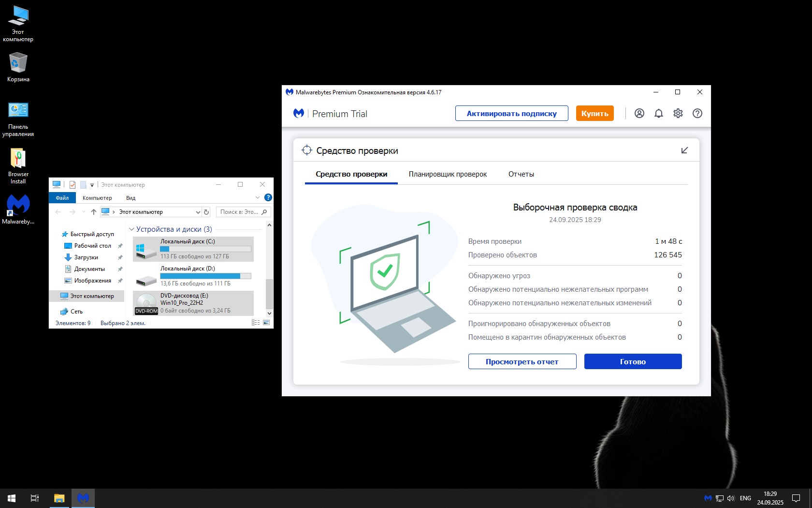Open Task View on the taskbar
The width and height of the screenshot is (812, 508).
click(x=35, y=498)
